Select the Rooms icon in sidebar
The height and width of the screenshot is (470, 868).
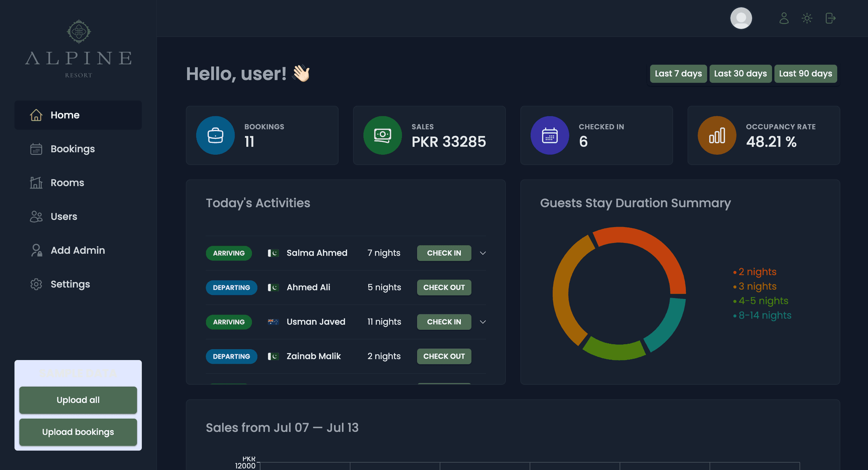(36, 182)
